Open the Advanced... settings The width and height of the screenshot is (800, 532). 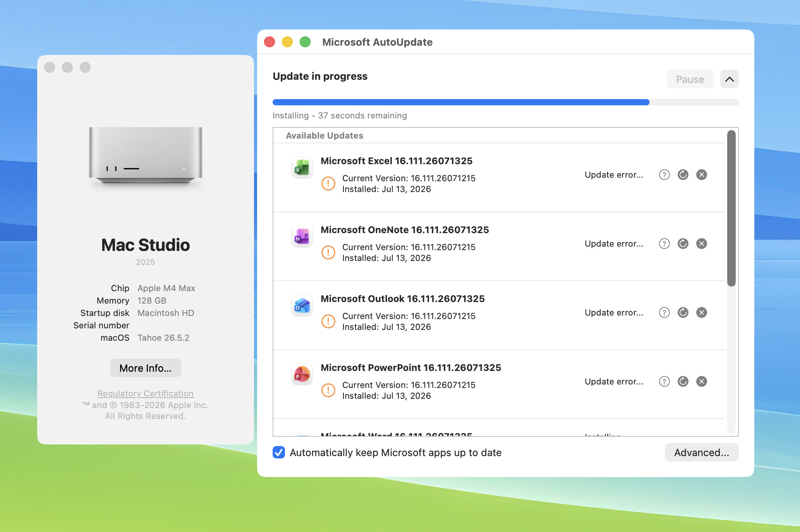coord(702,452)
